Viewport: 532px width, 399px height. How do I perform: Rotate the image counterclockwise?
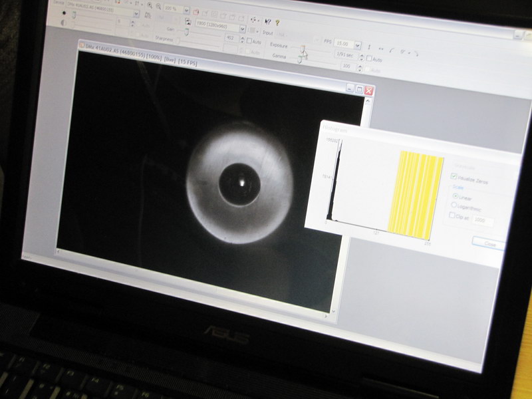click(392, 51)
